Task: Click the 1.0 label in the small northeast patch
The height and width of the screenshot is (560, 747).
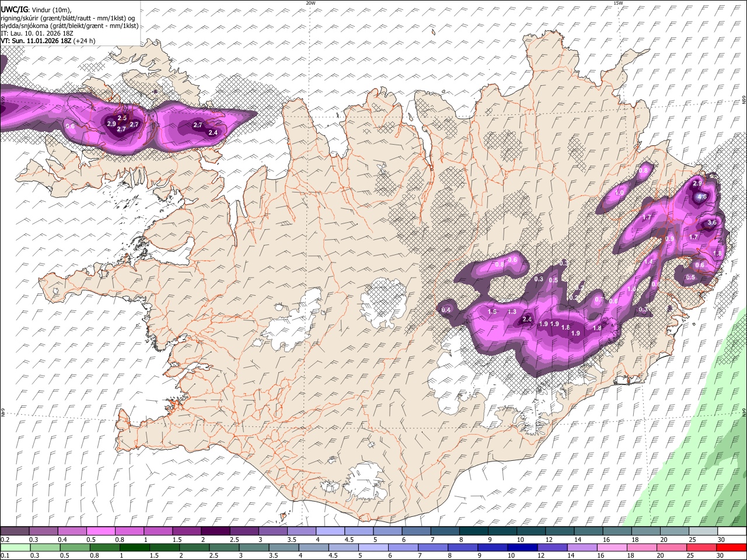Action: click(620, 192)
